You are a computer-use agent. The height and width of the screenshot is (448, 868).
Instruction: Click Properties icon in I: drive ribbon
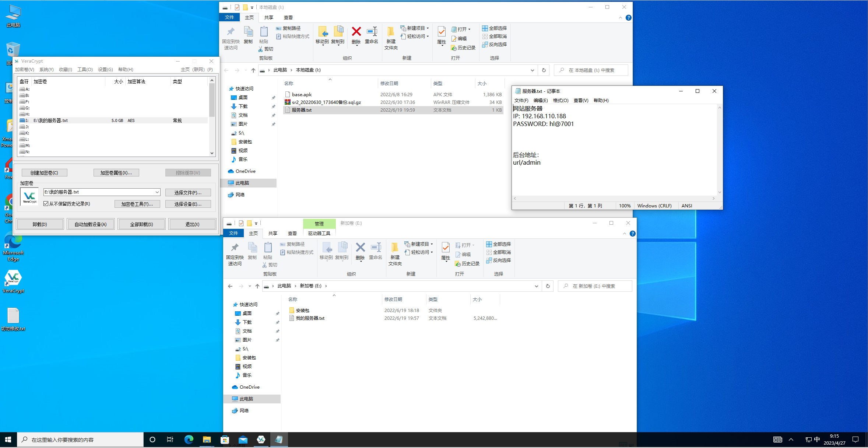point(442,32)
